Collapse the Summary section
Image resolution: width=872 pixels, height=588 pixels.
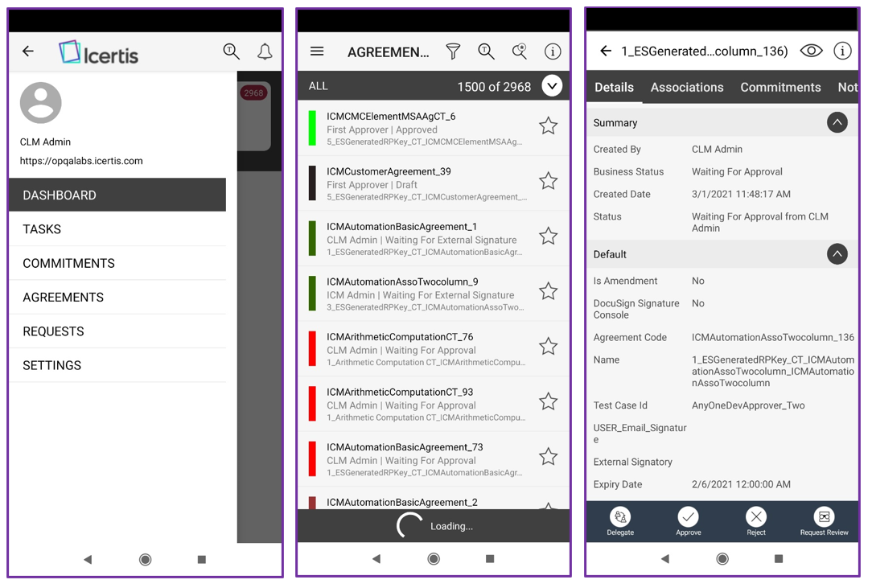coord(837,123)
